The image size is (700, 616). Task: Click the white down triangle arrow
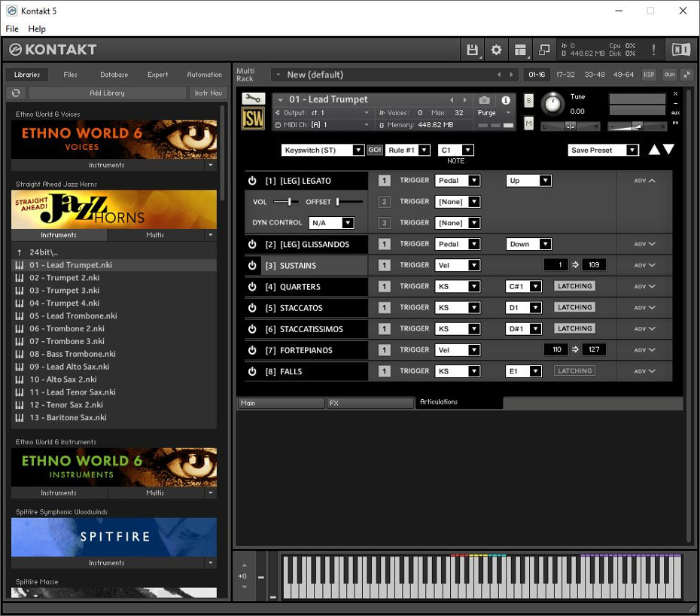click(x=668, y=149)
